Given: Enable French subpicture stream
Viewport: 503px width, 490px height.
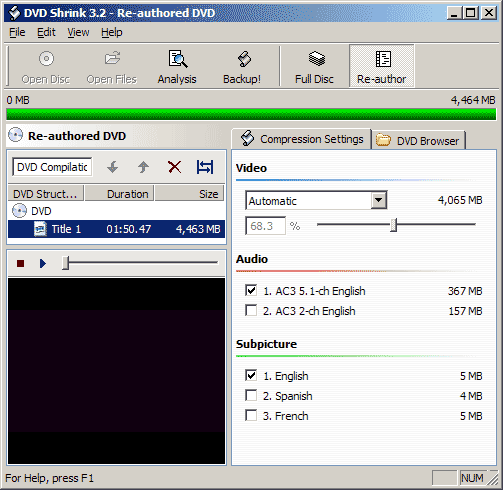Looking at the screenshot, I should tap(251, 415).
